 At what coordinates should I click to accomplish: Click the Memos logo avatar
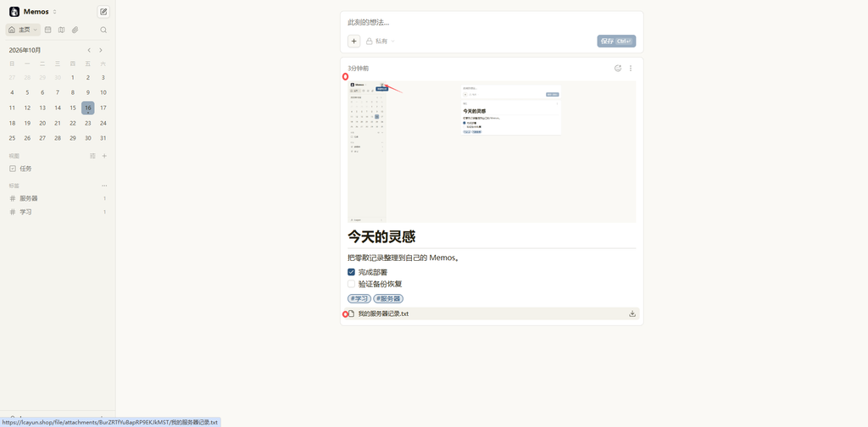click(14, 12)
